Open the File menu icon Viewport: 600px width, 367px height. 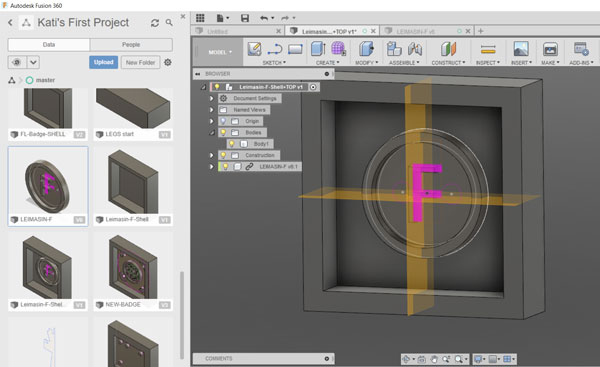point(222,18)
